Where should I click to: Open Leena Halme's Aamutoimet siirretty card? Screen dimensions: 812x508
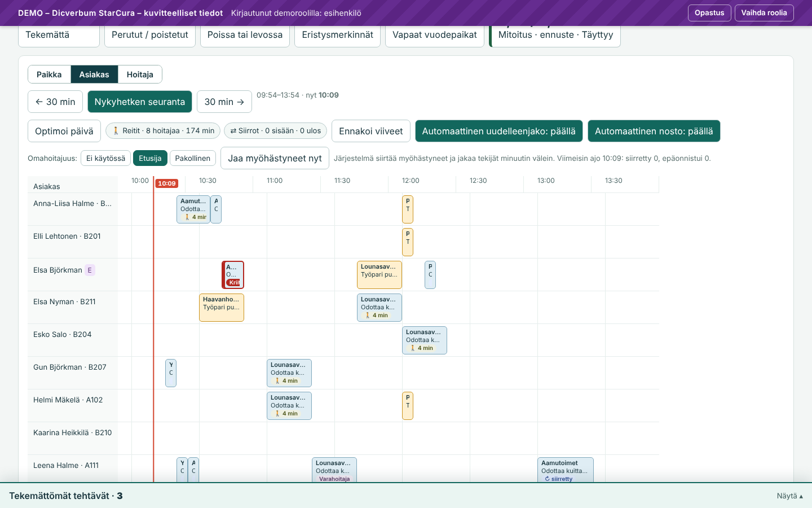(x=566, y=470)
